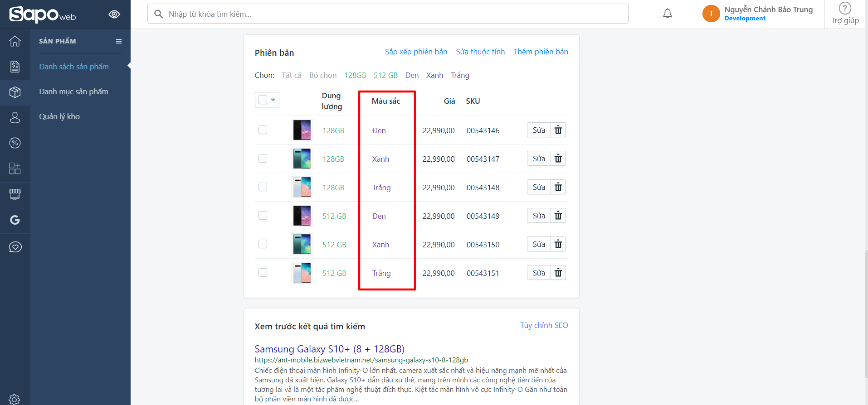Delete the variant with SKU 00543146
The width and height of the screenshot is (868, 405).
pyautogui.click(x=558, y=130)
